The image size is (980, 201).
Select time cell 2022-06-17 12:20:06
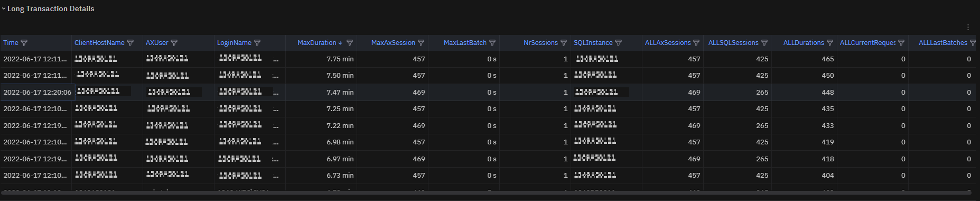[37, 92]
